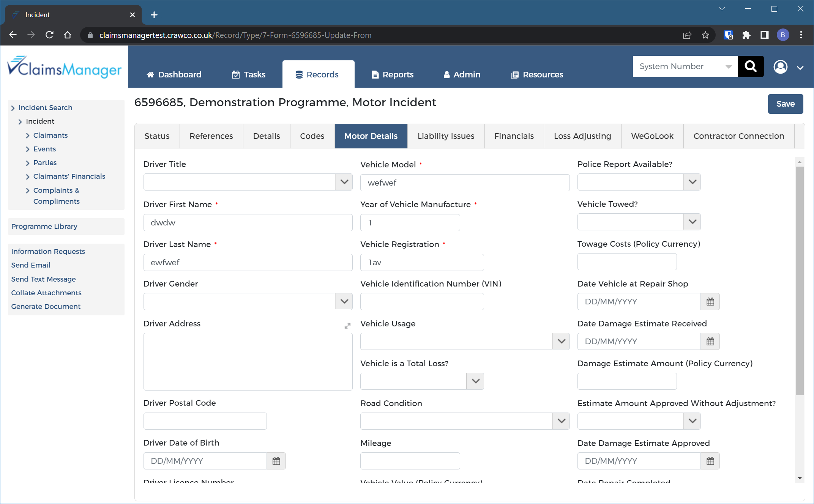Open calendar for Date Damage Estimate Received

710,342
